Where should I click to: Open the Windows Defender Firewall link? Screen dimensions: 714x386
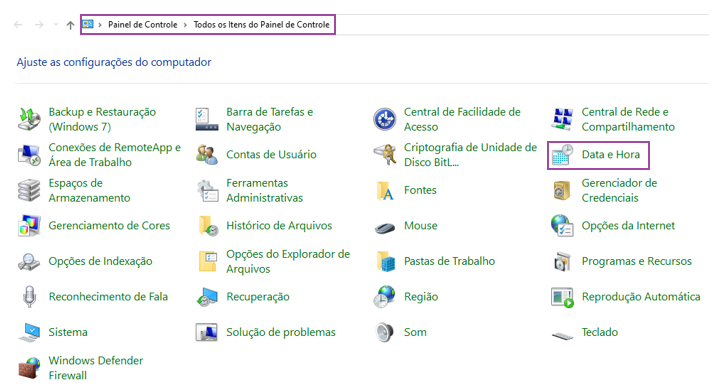tap(96, 368)
